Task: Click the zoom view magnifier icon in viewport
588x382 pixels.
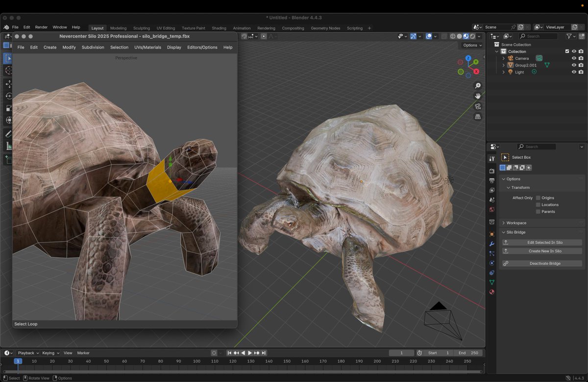Action: click(x=478, y=86)
